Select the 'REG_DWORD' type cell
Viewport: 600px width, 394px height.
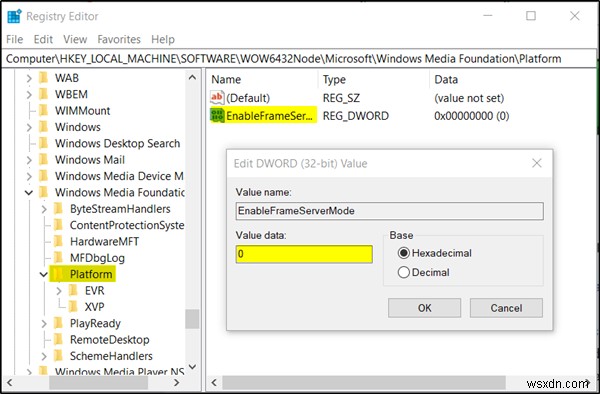pos(355,116)
